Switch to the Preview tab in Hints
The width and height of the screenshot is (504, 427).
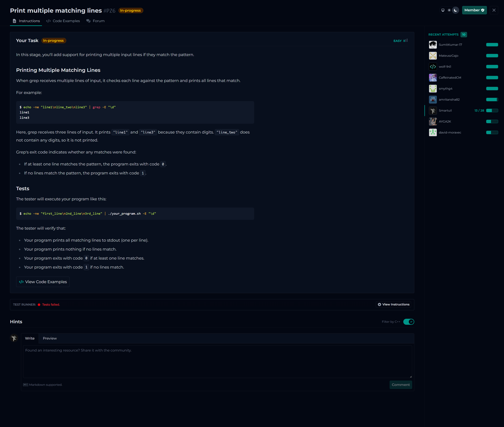[x=50, y=338]
